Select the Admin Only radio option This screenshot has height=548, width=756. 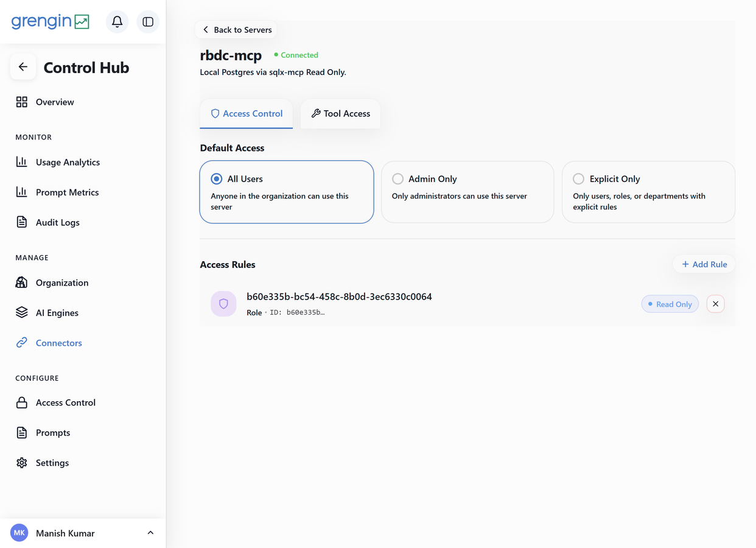(397, 179)
